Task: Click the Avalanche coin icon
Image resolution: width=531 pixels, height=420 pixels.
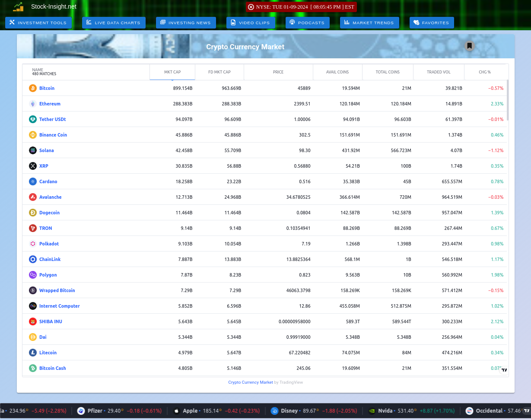Action: click(33, 197)
